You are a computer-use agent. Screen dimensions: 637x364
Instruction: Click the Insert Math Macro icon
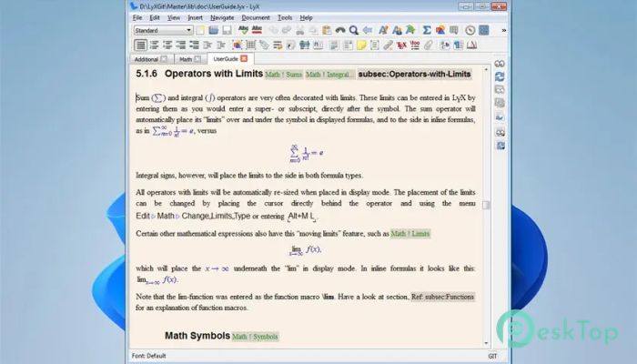click(415, 45)
